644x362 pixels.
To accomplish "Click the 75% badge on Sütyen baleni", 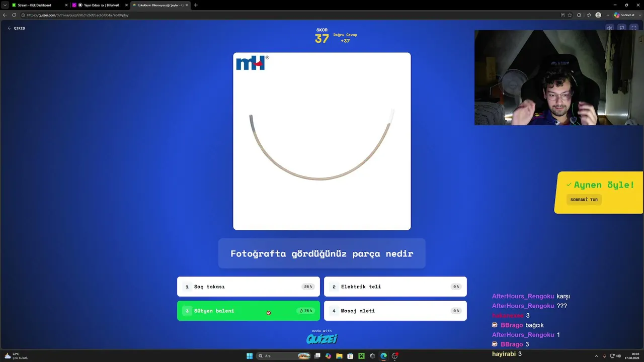I will 306,311.
